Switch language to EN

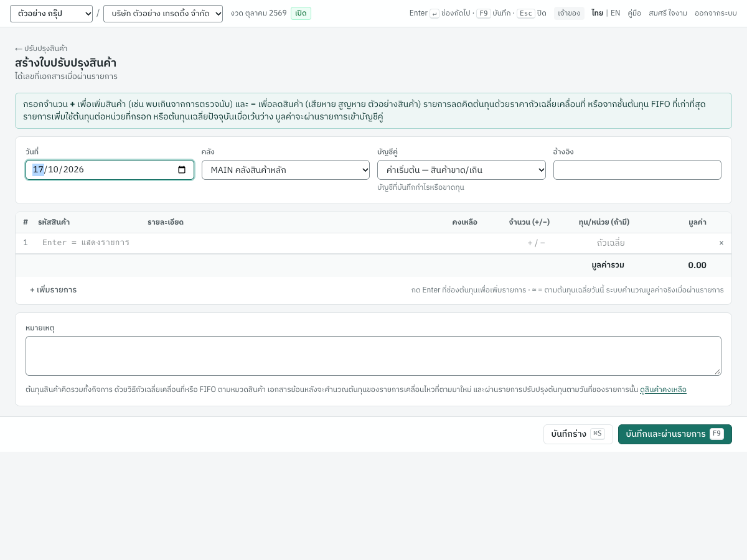pos(615,13)
